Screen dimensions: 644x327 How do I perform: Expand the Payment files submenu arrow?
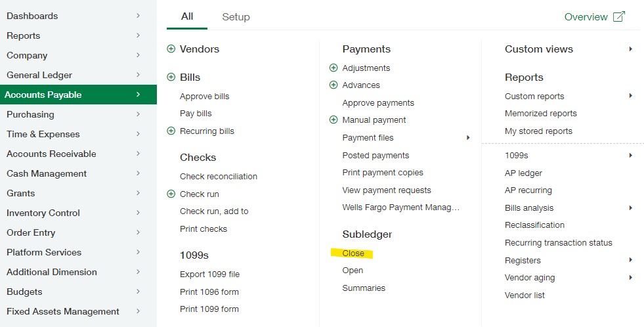468,137
